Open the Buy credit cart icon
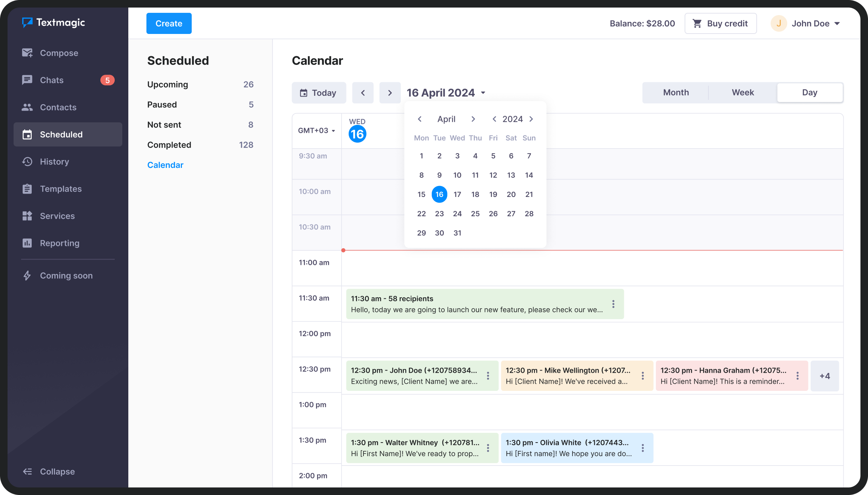868x495 pixels. tap(698, 23)
